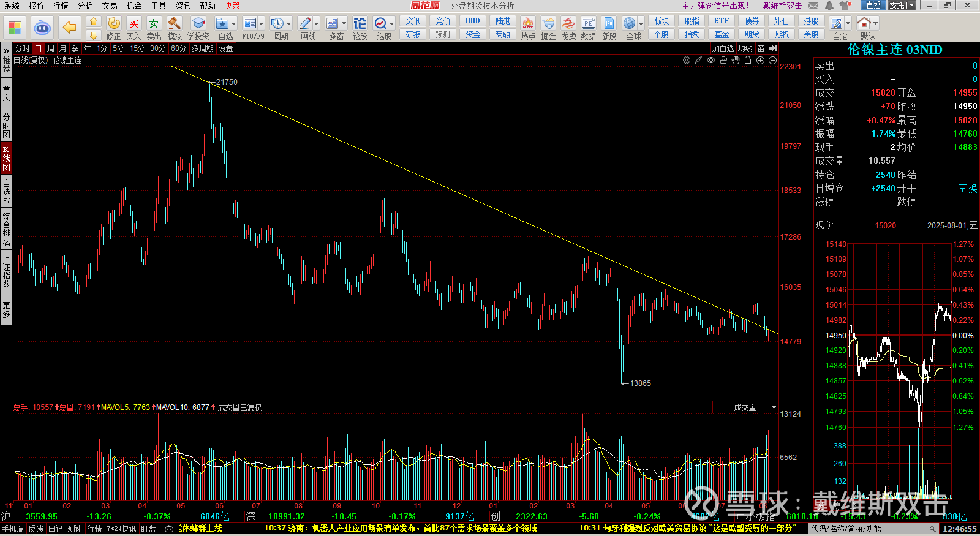Click the collapse panel arrow next to 窗

(773, 48)
